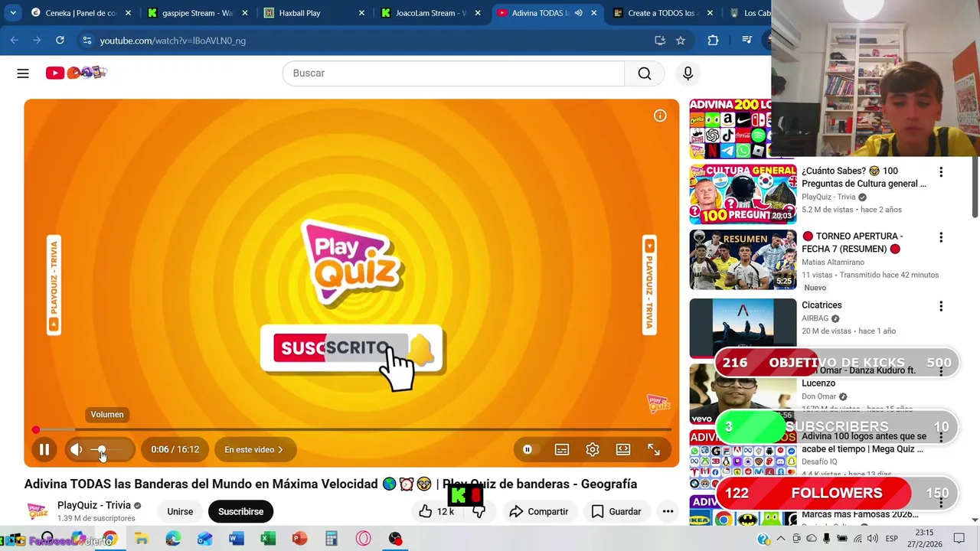Viewport: 980px width, 551px height.
Task: Click the Compartir button
Action: [538, 511]
